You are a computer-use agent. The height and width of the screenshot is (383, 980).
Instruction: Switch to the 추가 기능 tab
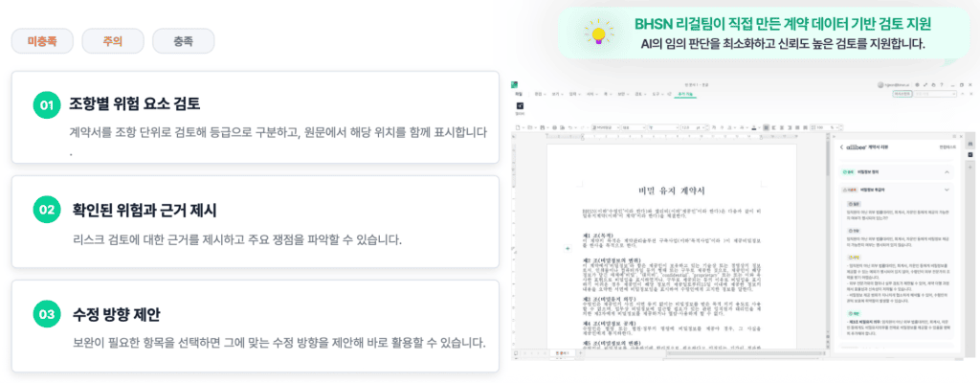coord(685,94)
